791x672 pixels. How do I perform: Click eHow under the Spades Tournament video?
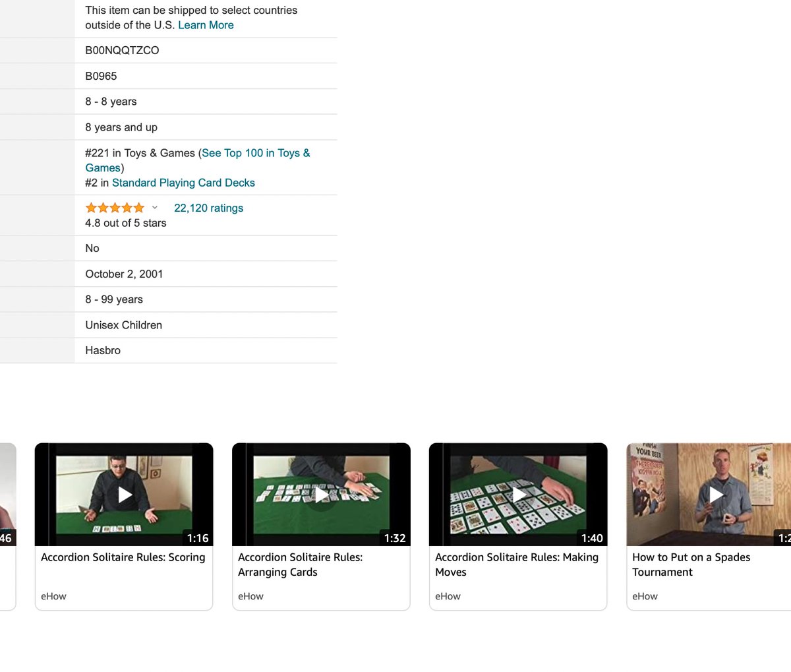[x=645, y=596]
